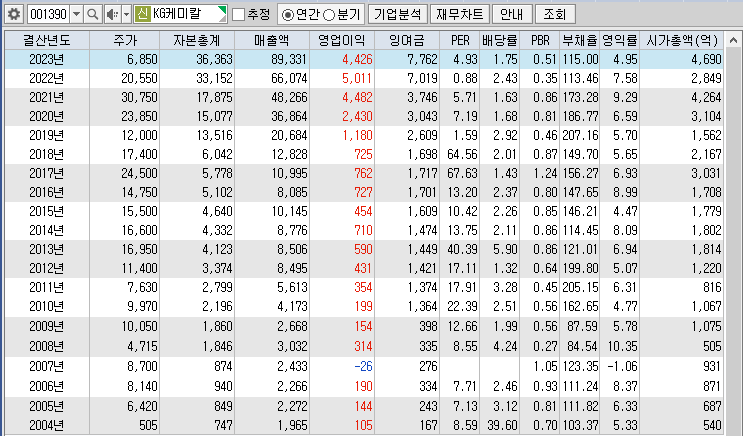This screenshot has width=743, height=436.
Task: Click PER value 67.63 in 2017 row
Action: coord(462,173)
